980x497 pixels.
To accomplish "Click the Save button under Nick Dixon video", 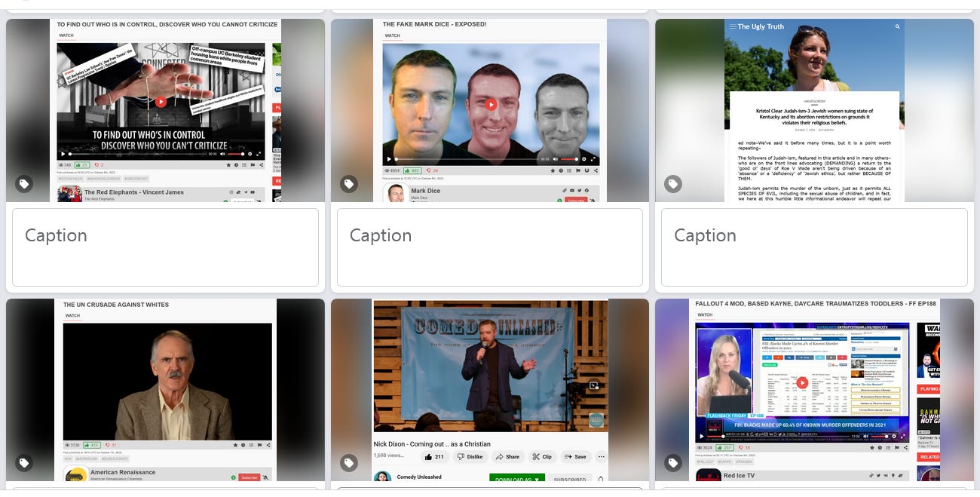I will tap(575, 457).
